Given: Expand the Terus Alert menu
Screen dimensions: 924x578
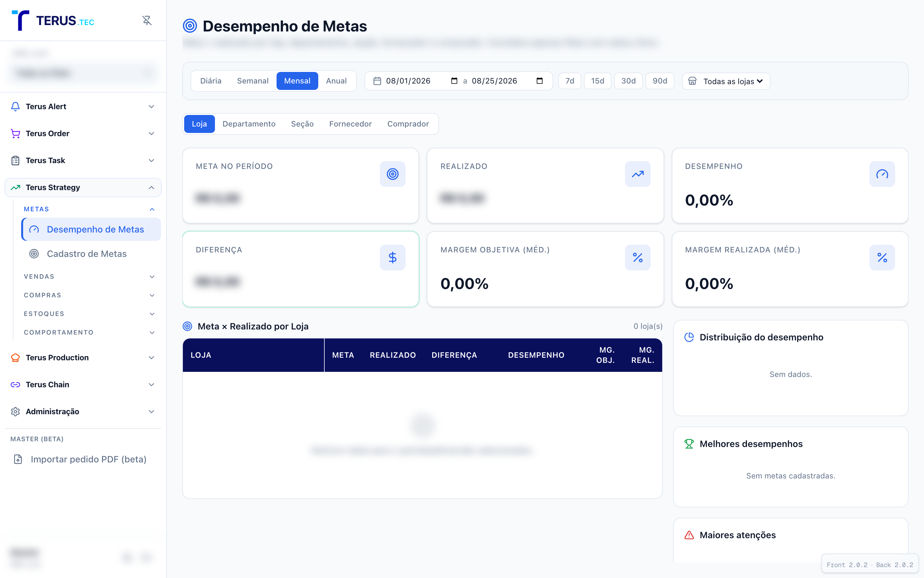Looking at the screenshot, I should 151,107.
